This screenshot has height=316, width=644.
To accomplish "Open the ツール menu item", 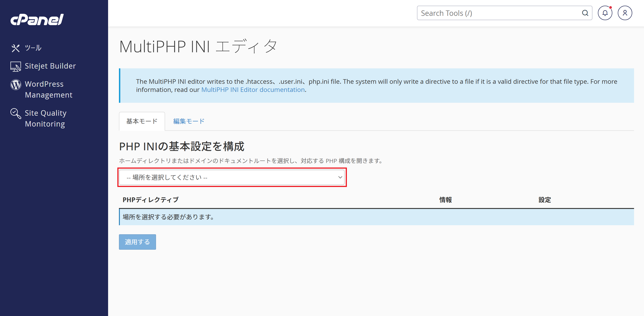I will click(33, 48).
